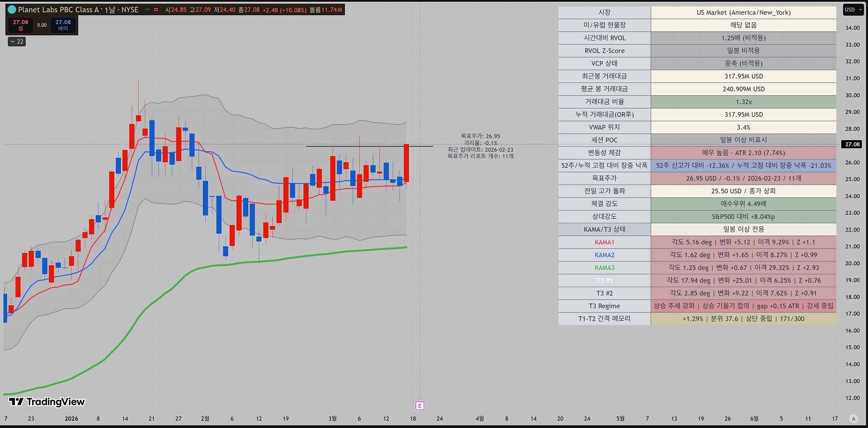Click the change value +2.48 (+10.08%)
Viewport: 868px width, 428px height.
(x=284, y=10)
